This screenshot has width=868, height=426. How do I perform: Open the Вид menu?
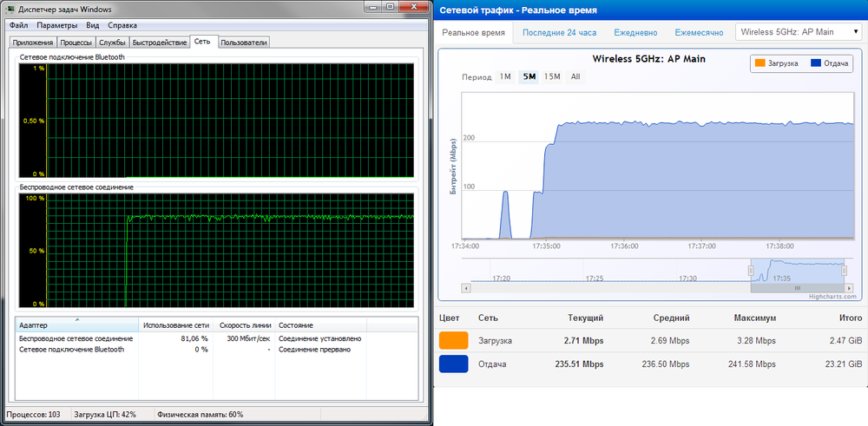(x=93, y=25)
